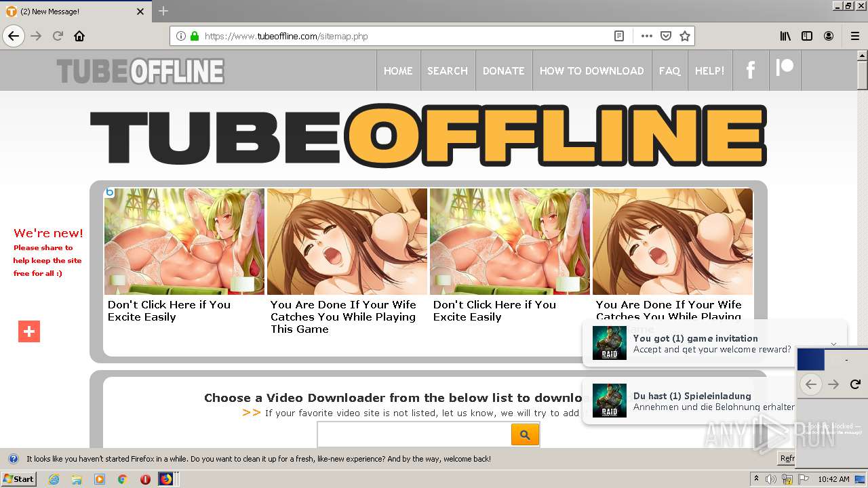
Task: Toggle reader view icon in address bar
Action: point(619,36)
